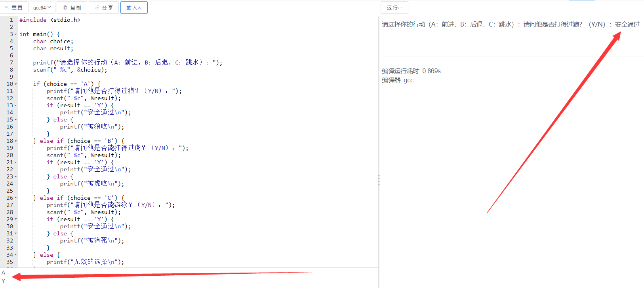Click the #include <stdio.h> line

50,20
